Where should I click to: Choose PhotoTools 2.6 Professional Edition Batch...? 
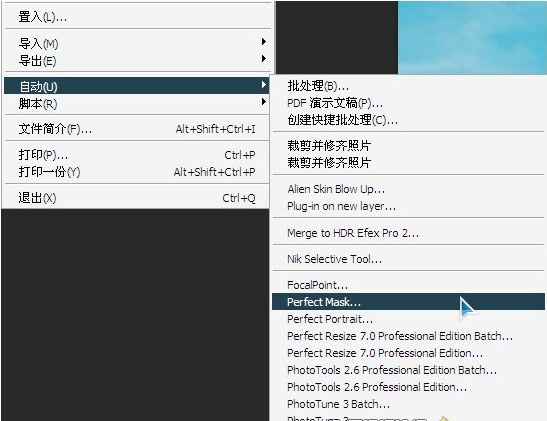coord(408,370)
